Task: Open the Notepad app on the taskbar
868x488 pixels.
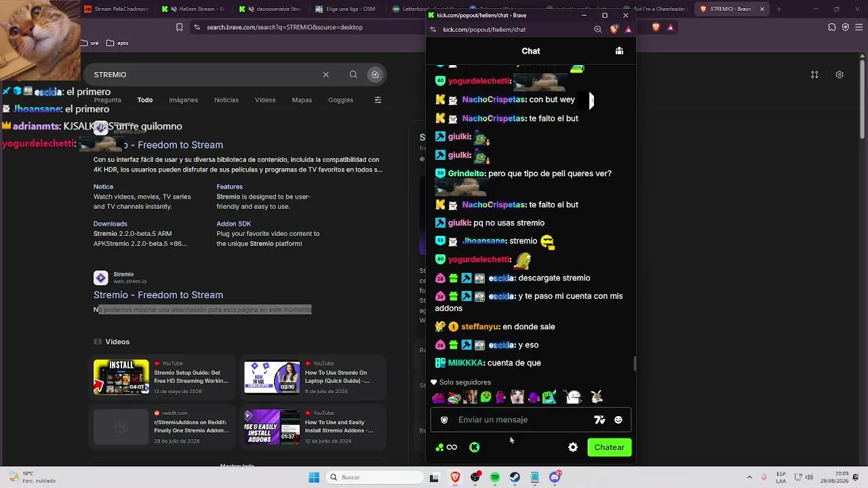Action: tap(535, 477)
